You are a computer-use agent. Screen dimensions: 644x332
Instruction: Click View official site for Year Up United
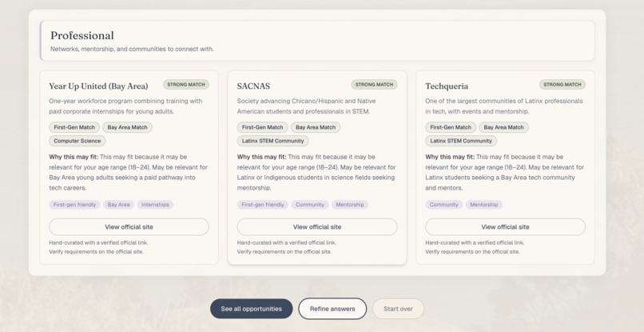coord(129,226)
